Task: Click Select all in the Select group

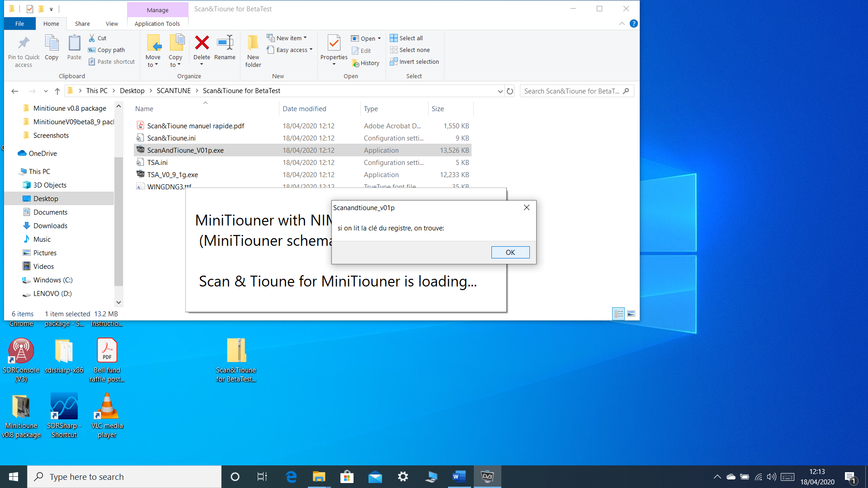Action: 406,38
